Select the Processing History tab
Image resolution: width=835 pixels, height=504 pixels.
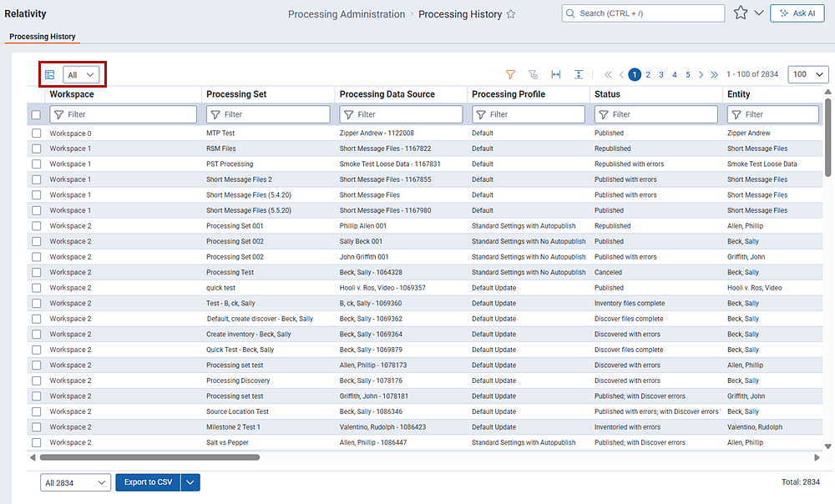pyautogui.click(x=42, y=36)
